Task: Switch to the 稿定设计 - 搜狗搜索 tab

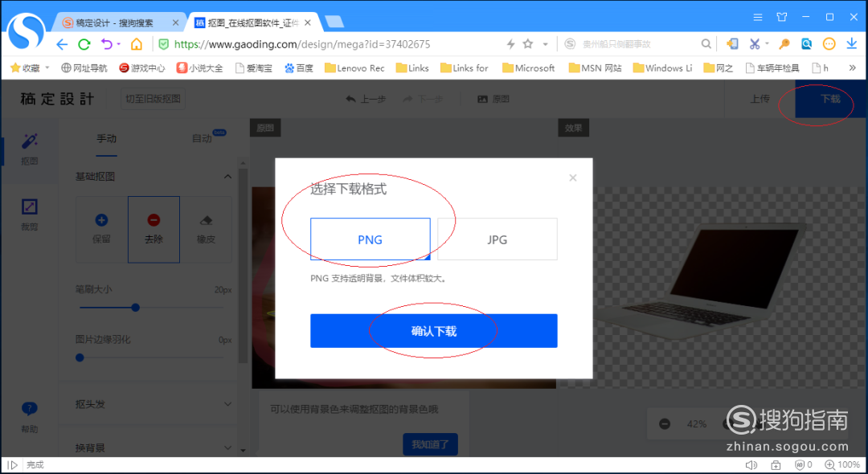Action: pyautogui.click(x=114, y=22)
